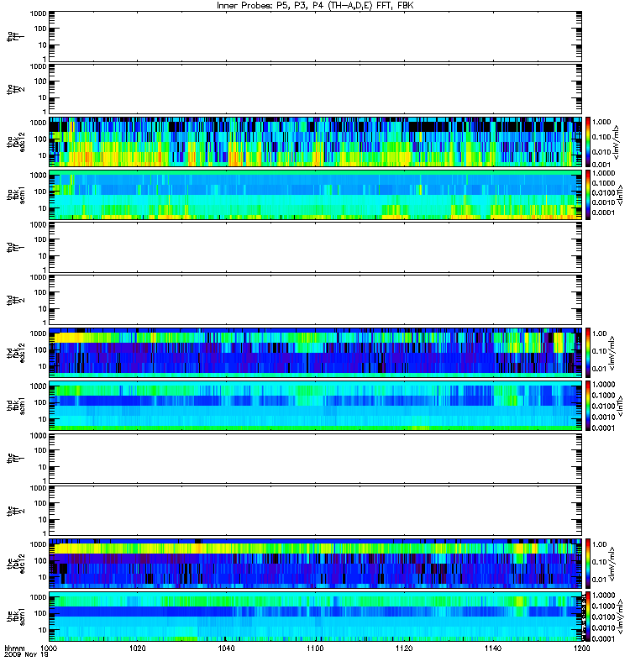
Task: Click the color bar beside thd fbk scm1
Action: pos(588,406)
